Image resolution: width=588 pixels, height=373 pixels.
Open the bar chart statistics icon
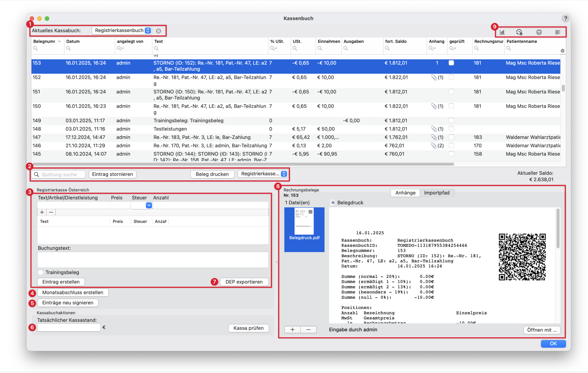point(502,32)
